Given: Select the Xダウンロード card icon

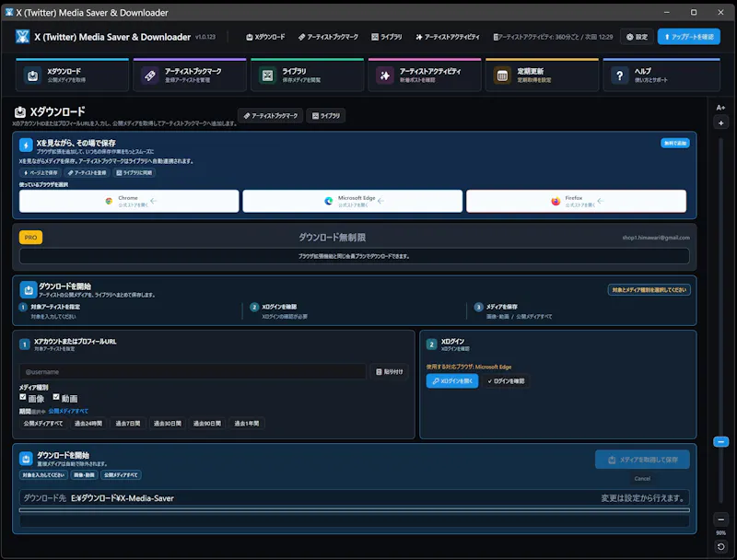Looking at the screenshot, I should [32, 76].
